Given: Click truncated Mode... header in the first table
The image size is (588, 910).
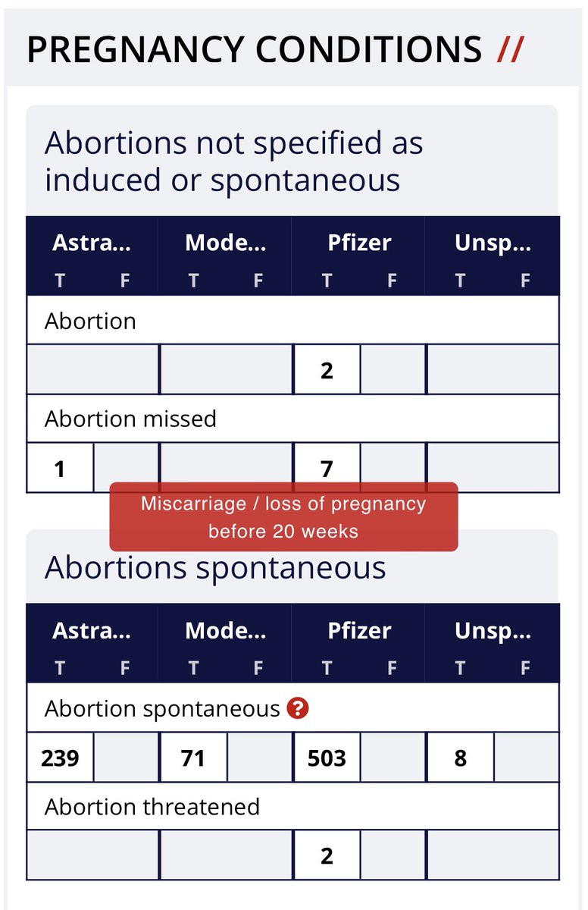Looking at the screenshot, I should pyautogui.click(x=225, y=243).
